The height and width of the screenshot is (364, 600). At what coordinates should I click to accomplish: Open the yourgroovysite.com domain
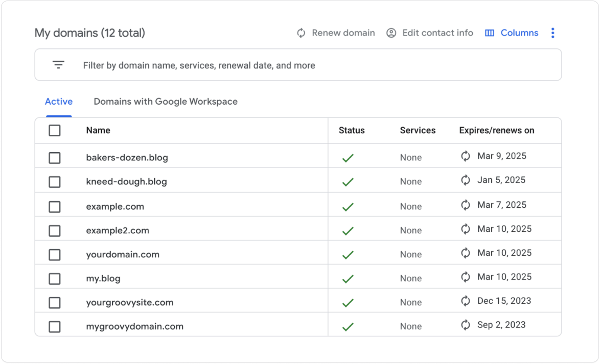[x=129, y=302]
